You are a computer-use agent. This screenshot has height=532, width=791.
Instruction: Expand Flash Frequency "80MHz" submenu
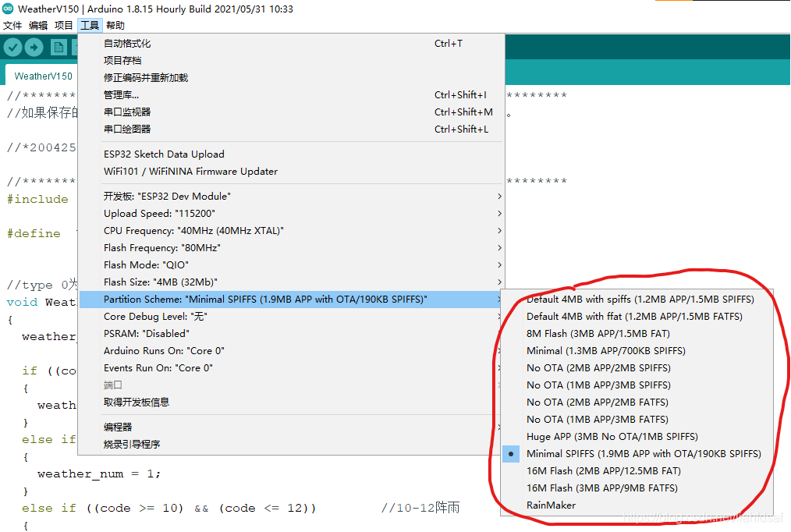click(292, 247)
